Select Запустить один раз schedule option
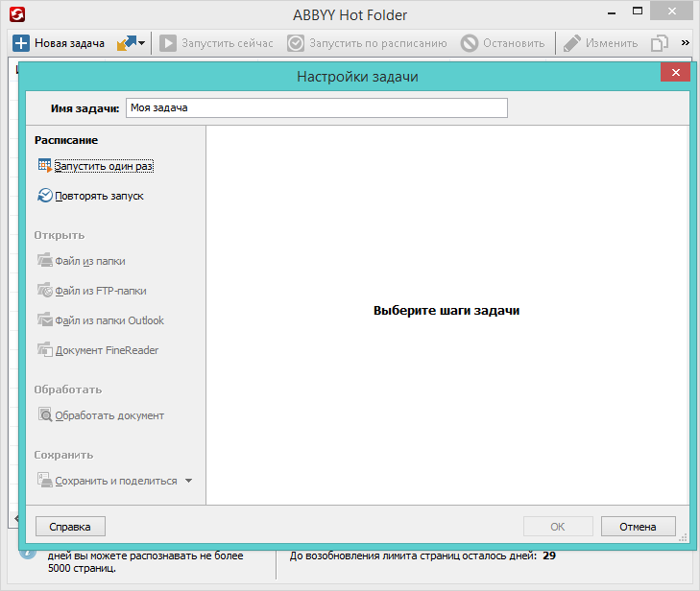This screenshot has height=591, width=700. point(104,166)
